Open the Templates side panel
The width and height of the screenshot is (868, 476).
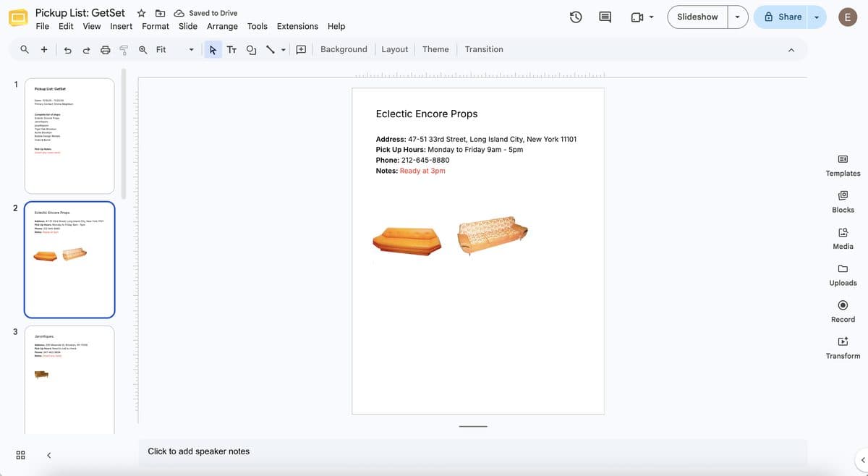[x=843, y=166]
